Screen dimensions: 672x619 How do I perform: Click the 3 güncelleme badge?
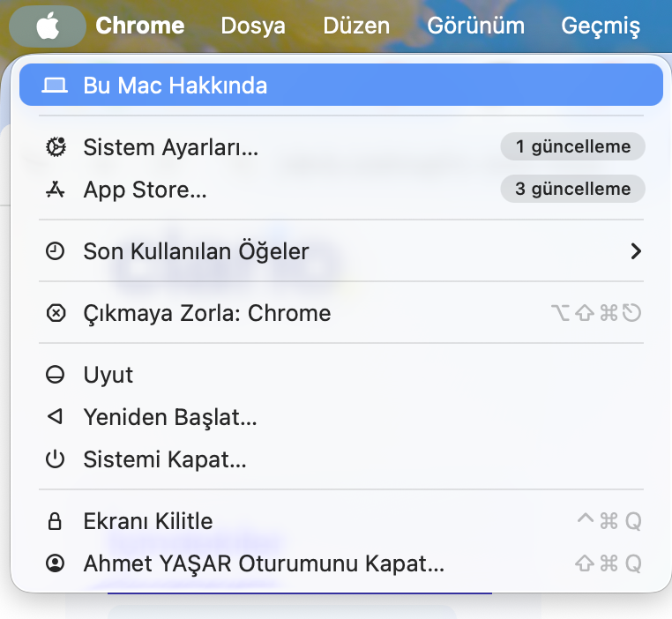click(x=572, y=189)
